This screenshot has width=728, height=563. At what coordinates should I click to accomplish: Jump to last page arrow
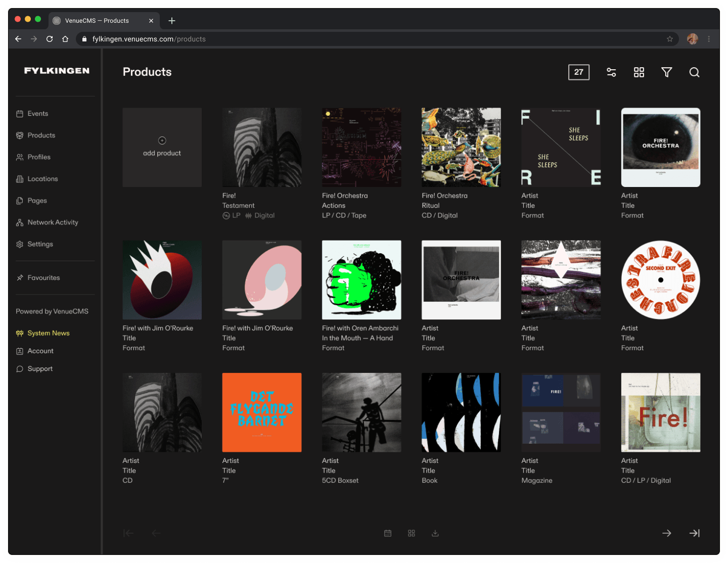pos(695,533)
